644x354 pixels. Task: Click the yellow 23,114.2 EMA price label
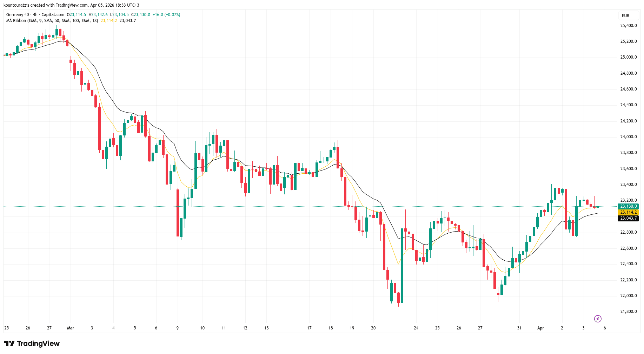click(628, 212)
